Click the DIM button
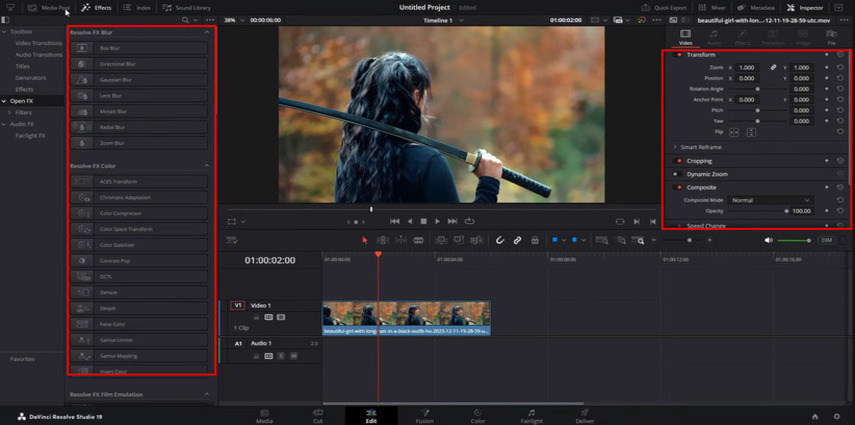The image size is (855, 425). (x=827, y=240)
